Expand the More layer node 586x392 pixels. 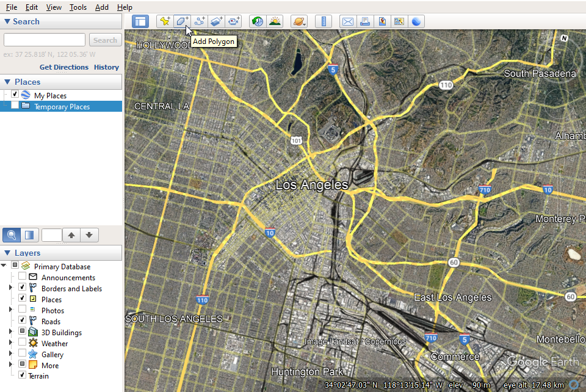[x=10, y=365]
